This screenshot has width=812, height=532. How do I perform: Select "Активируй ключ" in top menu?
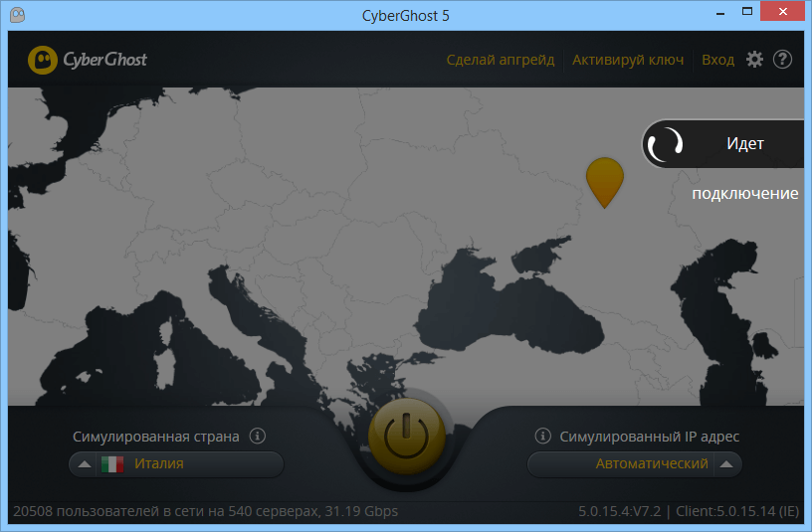tap(628, 60)
